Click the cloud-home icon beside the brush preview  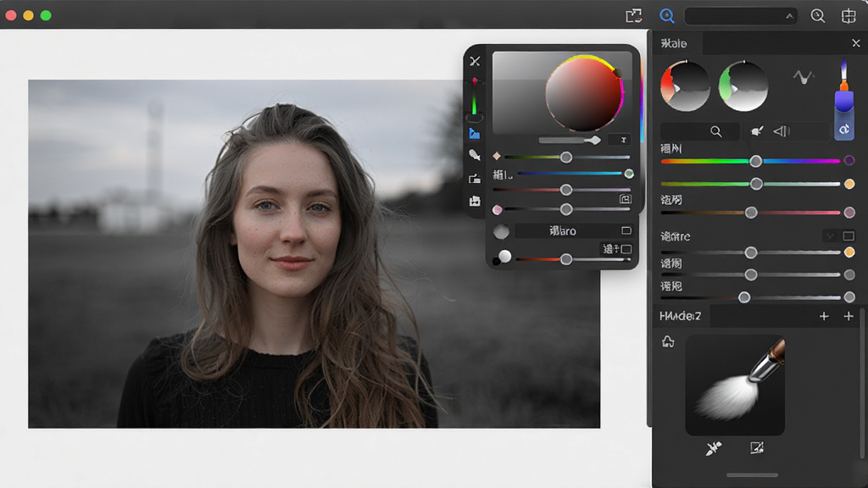668,341
